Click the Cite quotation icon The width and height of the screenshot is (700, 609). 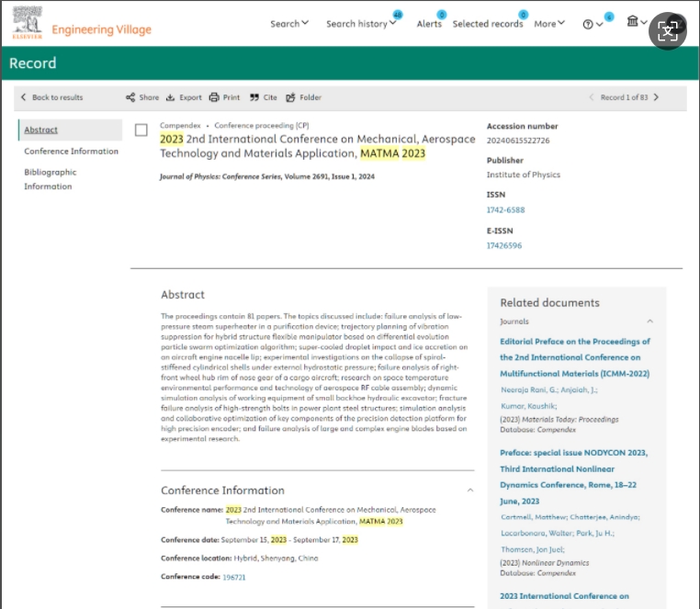pos(254,97)
